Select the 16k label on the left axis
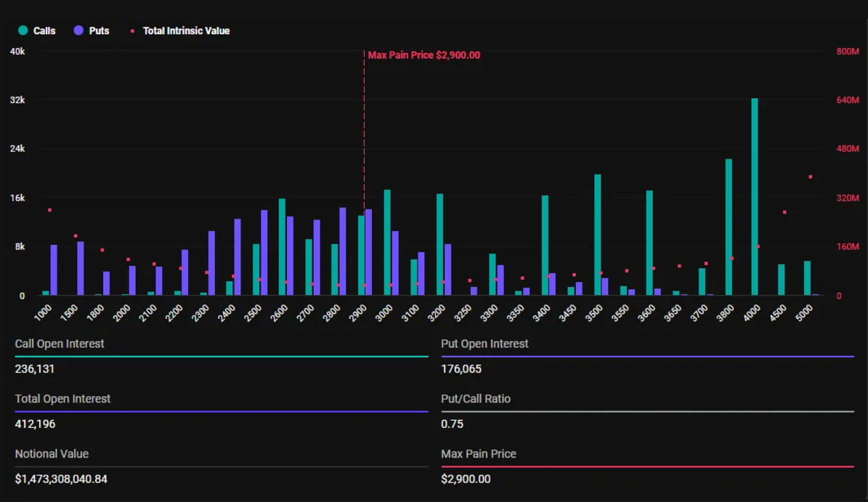Viewport: 868px width, 502px height. click(17, 198)
